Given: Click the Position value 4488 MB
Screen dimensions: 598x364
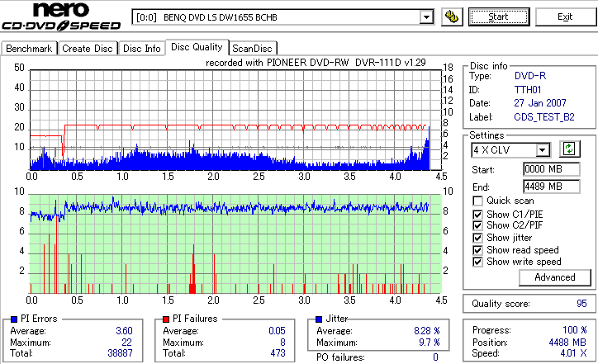Looking at the screenshot, I should 567,343.
